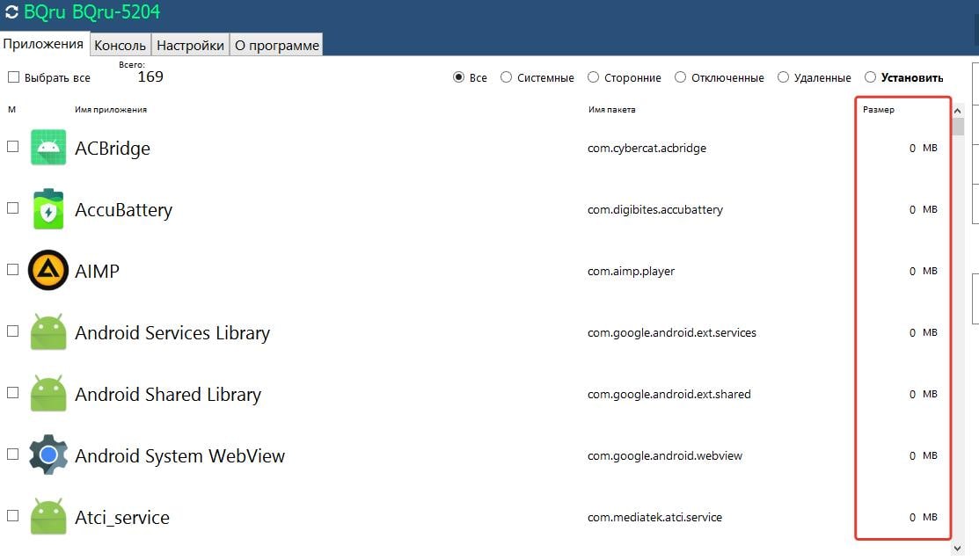979x560 pixels.
Task: Choose the 'Отключенные' radio option
Action: 680,76
